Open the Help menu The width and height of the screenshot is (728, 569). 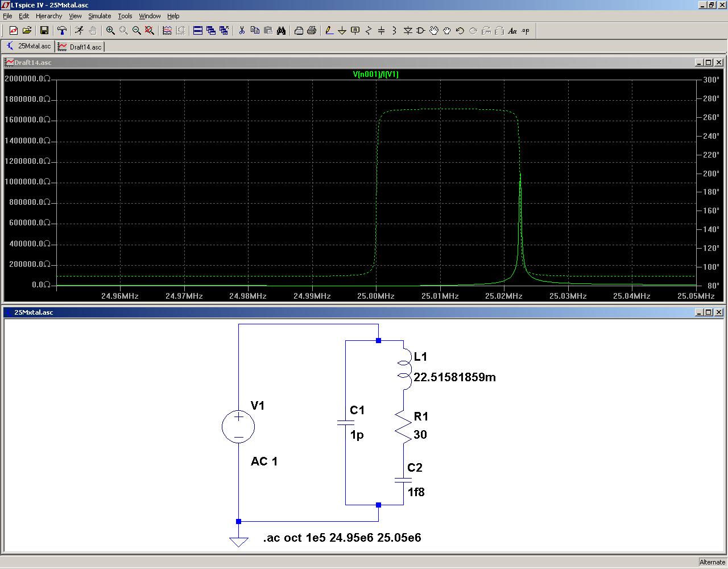[173, 16]
